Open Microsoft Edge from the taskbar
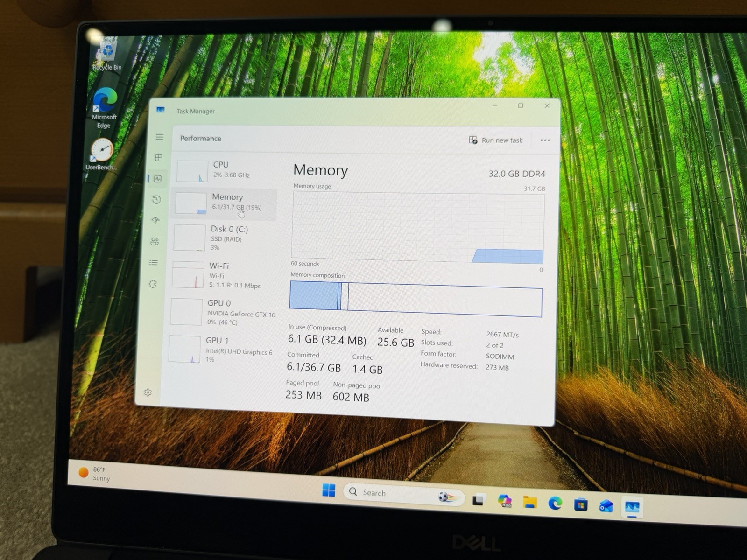747x560 pixels. point(555,503)
